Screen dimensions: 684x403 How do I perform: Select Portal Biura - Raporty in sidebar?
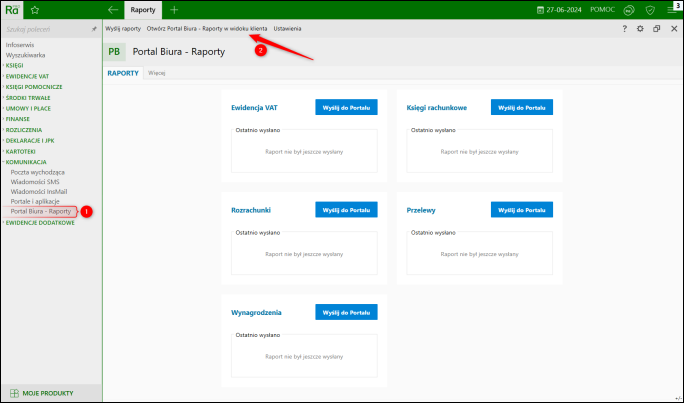coord(41,212)
